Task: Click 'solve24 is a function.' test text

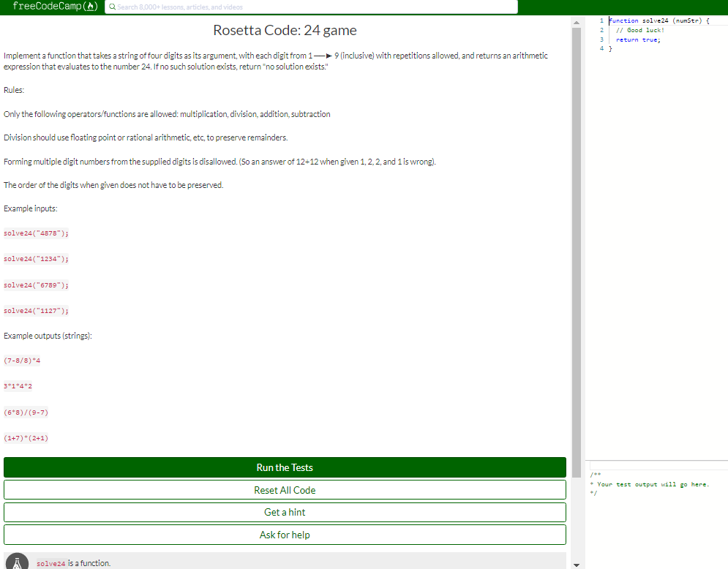Action: point(74,563)
